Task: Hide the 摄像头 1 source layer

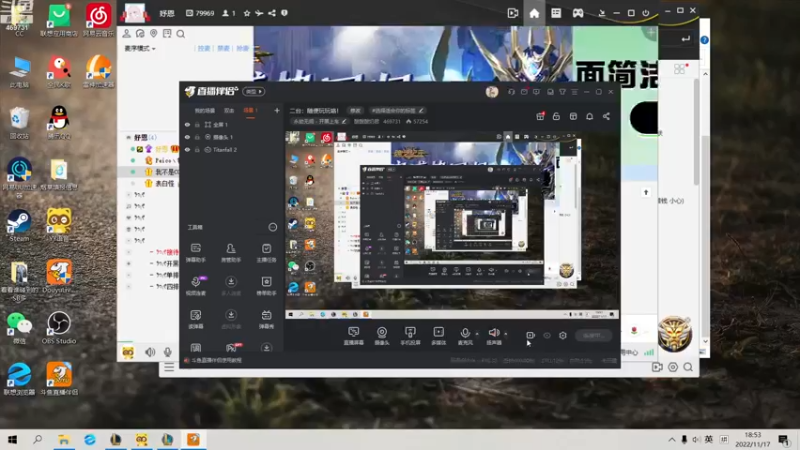Action: 187,137
